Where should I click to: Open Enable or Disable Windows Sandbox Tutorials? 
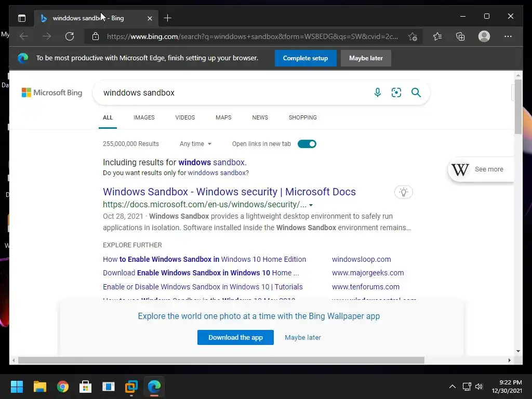(x=203, y=287)
